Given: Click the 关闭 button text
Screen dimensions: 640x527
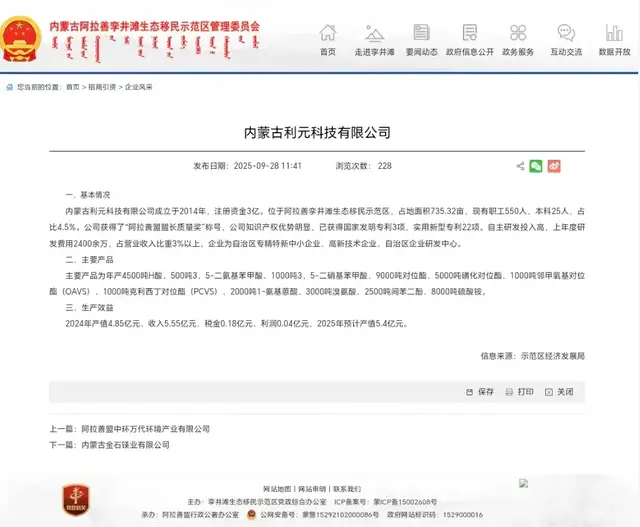Looking at the screenshot, I should (565, 392).
